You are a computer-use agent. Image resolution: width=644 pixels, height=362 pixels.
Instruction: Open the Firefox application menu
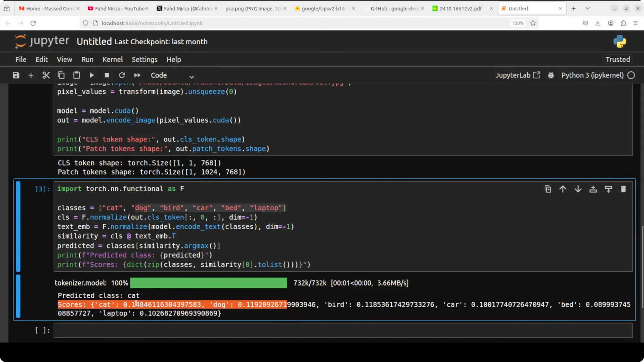point(635,23)
